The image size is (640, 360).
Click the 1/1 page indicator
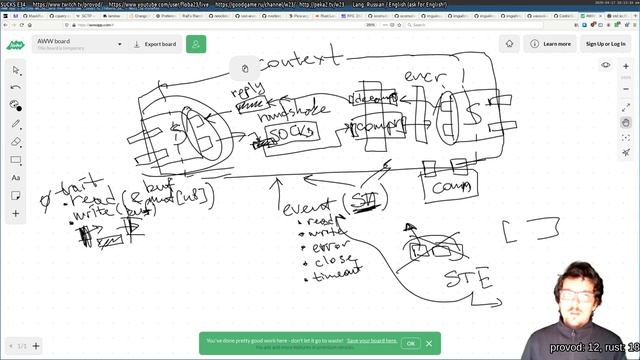(22, 346)
